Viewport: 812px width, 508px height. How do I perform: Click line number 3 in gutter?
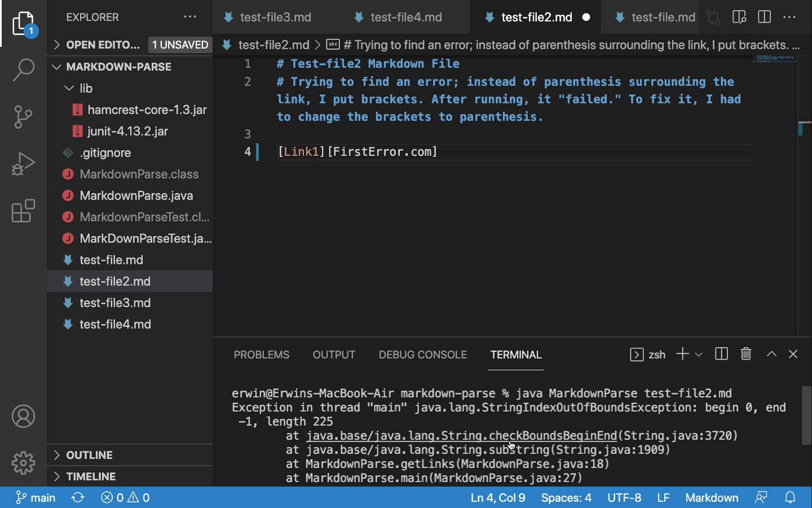(x=248, y=134)
